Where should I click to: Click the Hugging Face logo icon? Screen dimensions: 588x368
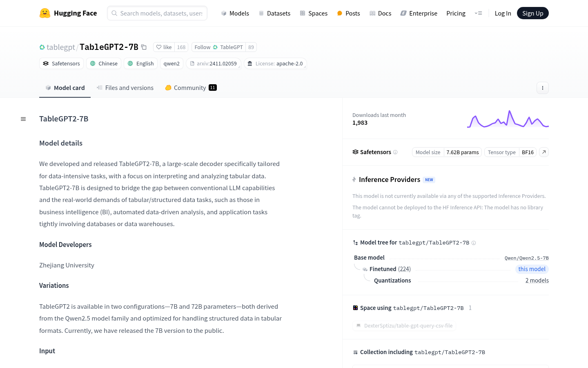pyautogui.click(x=45, y=13)
